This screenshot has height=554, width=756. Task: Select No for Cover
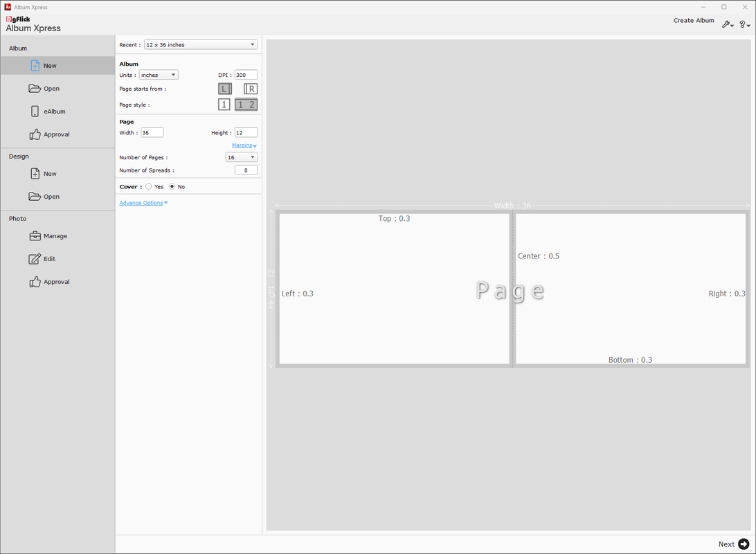coord(172,186)
